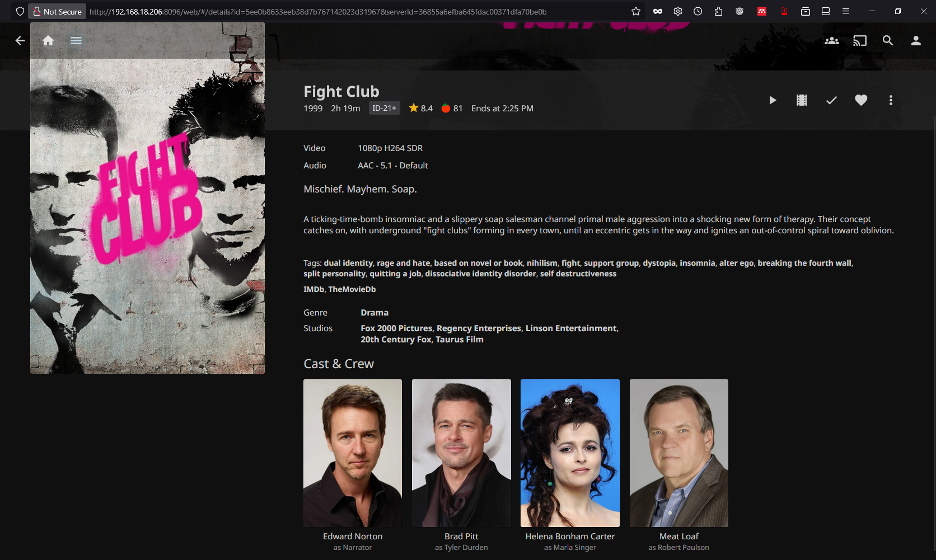This screenshot has height=560, width=936.
Task: Open the Not Secure site info
Action: pyautogui.click(x=58, y=11)
